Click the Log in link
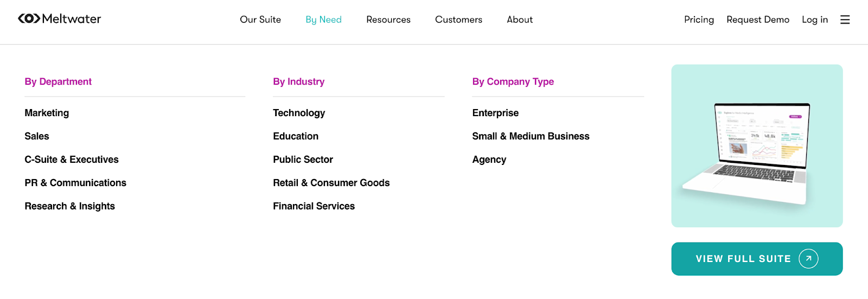This screenshot has height=299, width=868. click(815, 20)
